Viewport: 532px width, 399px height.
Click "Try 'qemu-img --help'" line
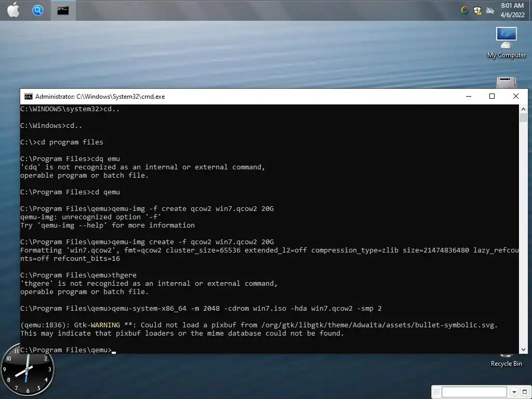(x=108, y=225)
